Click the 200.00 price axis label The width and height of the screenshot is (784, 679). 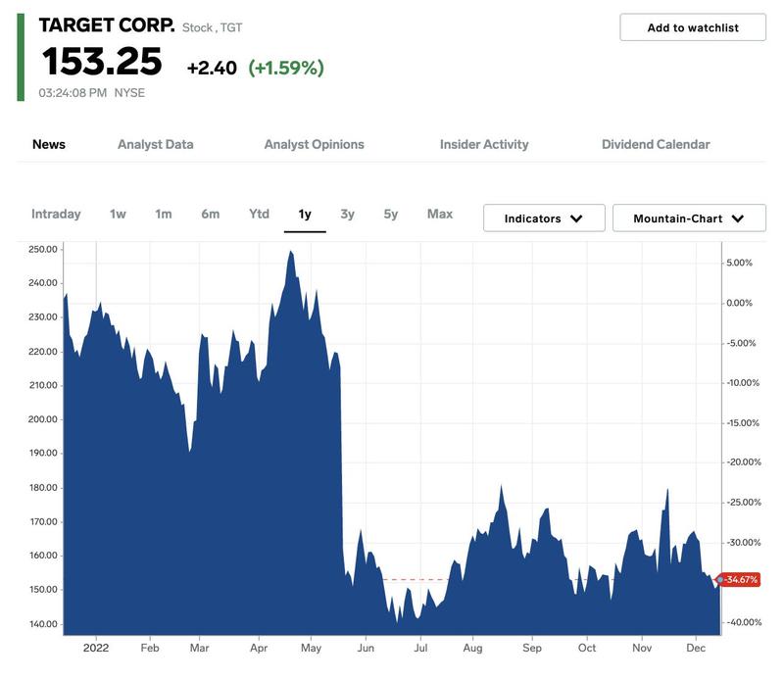click(43, 419)
